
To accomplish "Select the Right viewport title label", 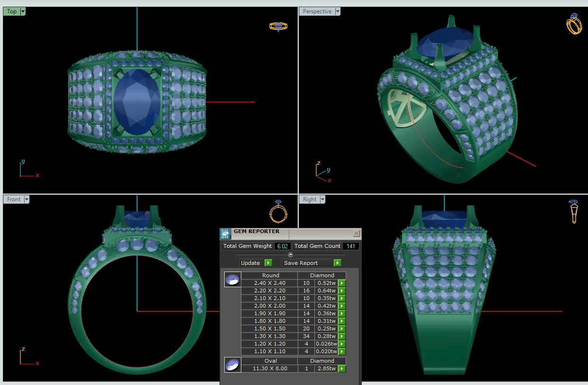I will [310, 199].
